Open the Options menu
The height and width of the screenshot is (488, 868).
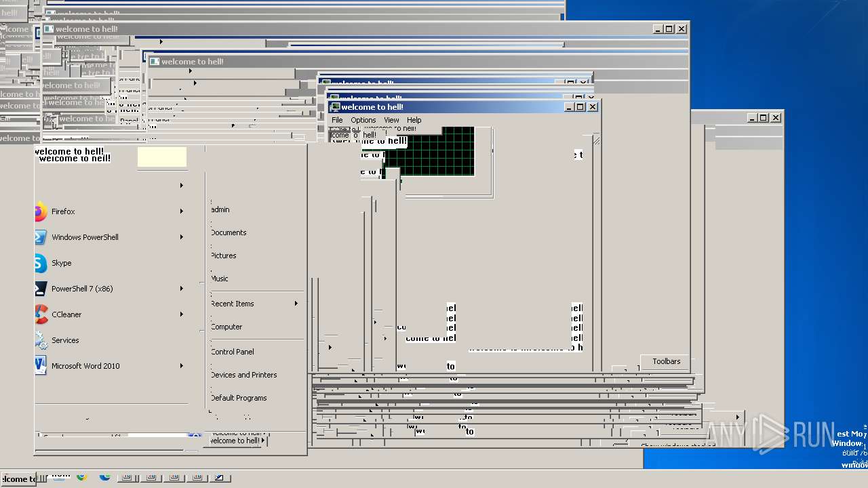(x=363, y=120)
